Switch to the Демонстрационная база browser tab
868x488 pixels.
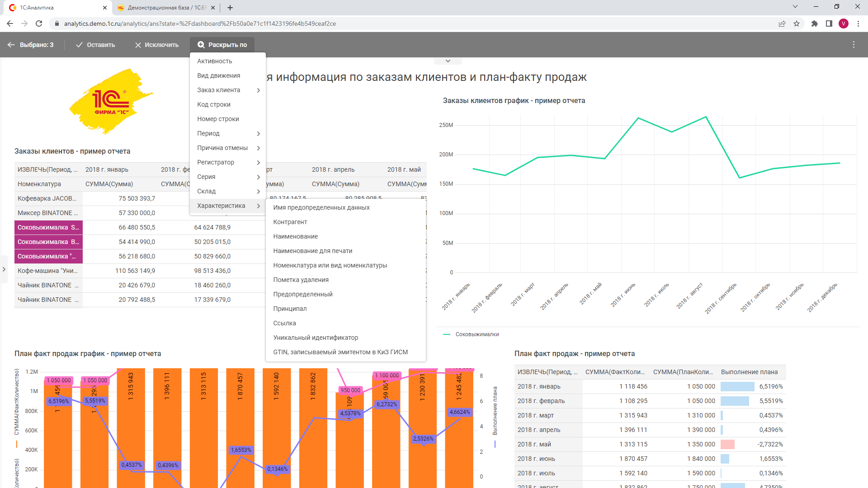tap(166, 8)
